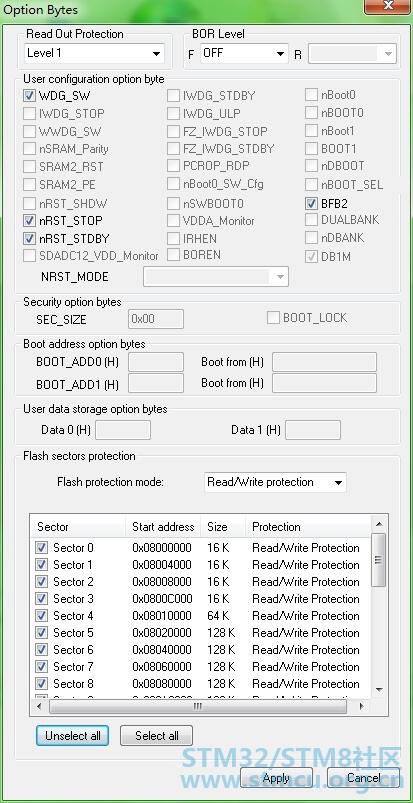Click the horizontal scroll left arrow
Image resolution: width=413 pixels, height=803 pixels.
pos(40,706)
